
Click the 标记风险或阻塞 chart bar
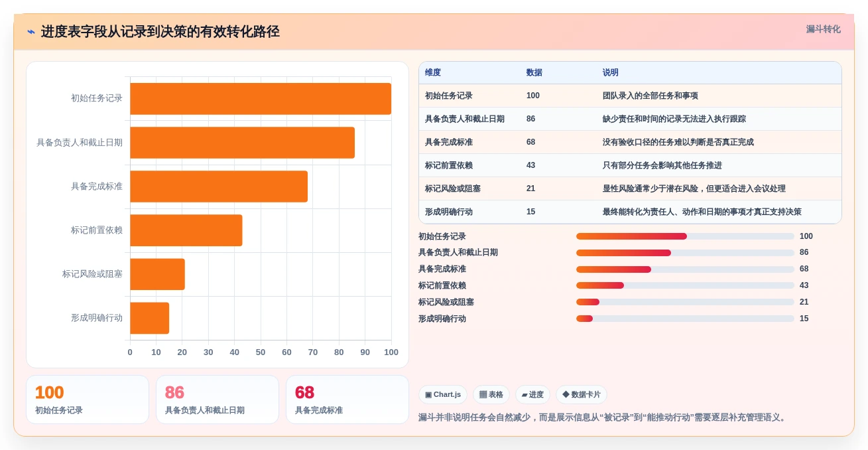click(x=157, y=274)
